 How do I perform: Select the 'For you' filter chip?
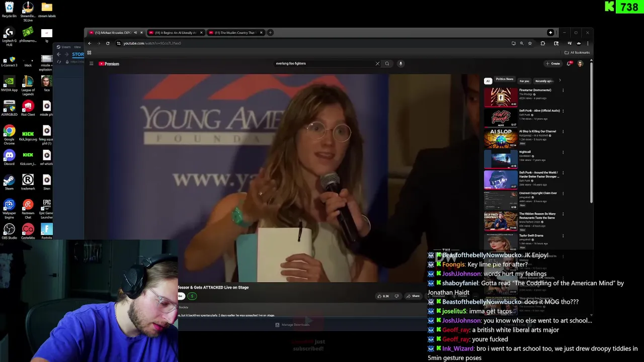(x=524, y=81)
